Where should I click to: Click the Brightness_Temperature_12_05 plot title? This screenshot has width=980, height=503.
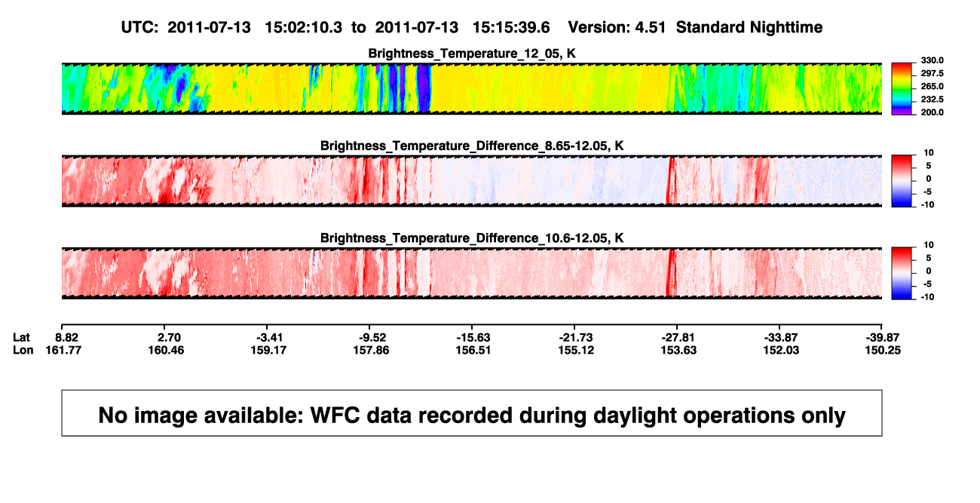[472, 54]
